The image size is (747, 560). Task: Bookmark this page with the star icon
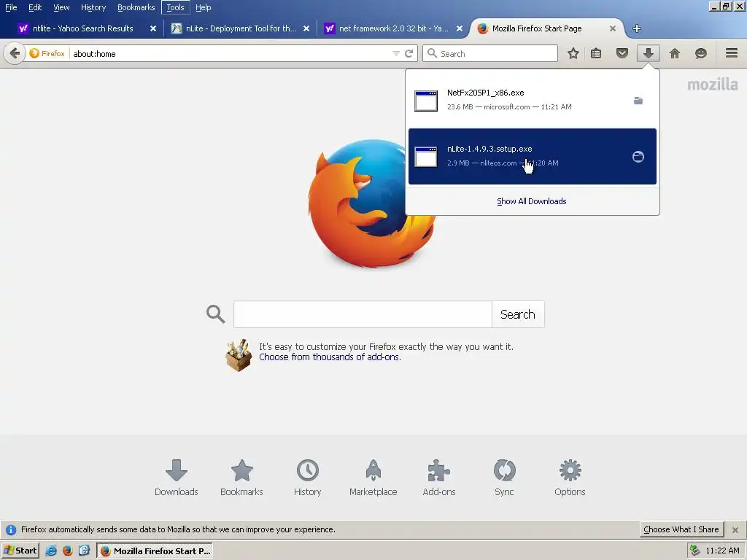pyautogui.click(x=573, y=53)
